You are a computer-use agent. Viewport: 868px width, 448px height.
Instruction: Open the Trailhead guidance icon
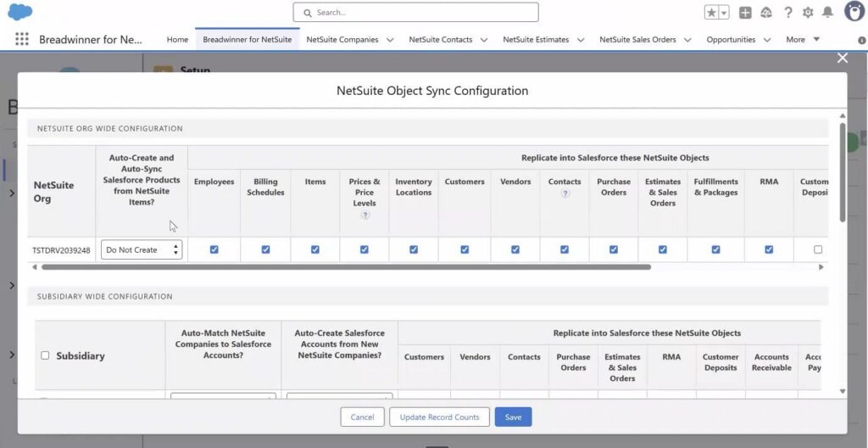pyautogui.click(x=766, y=12)
